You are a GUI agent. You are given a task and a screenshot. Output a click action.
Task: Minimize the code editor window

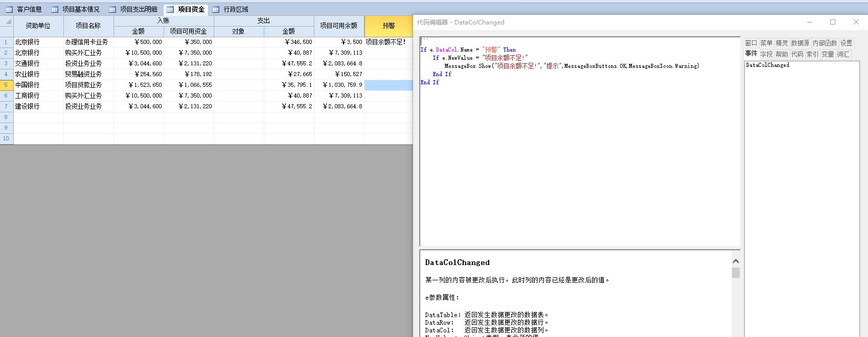click(x=810, y=22)
